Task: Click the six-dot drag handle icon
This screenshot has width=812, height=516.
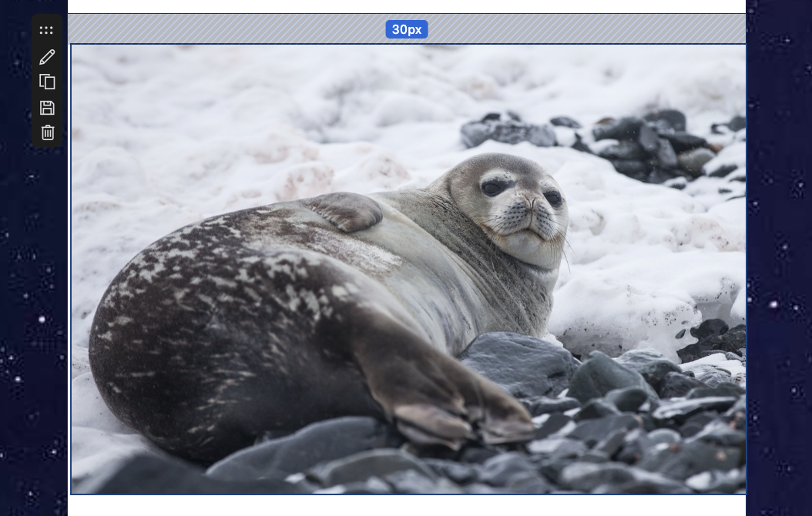Action: 46,31
